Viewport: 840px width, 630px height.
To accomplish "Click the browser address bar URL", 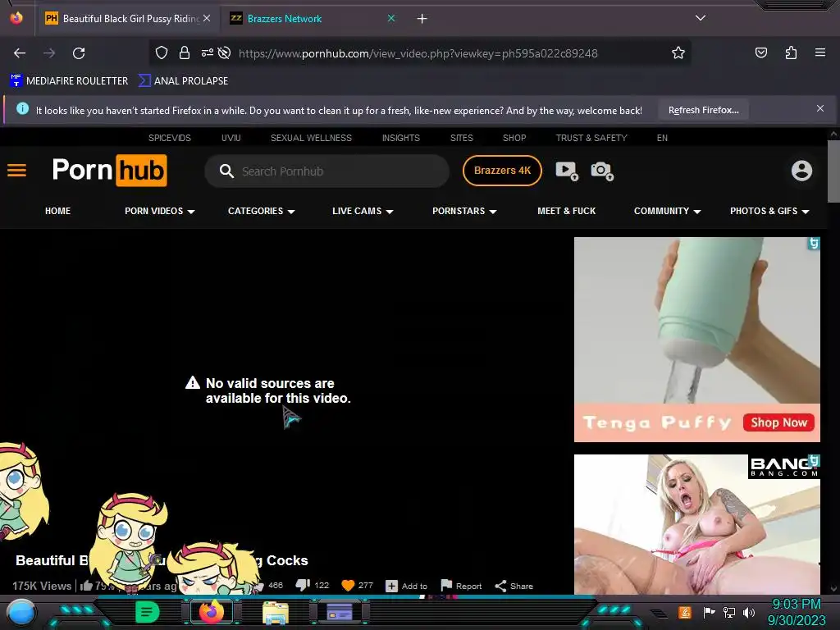I will (x=418, y=53).
